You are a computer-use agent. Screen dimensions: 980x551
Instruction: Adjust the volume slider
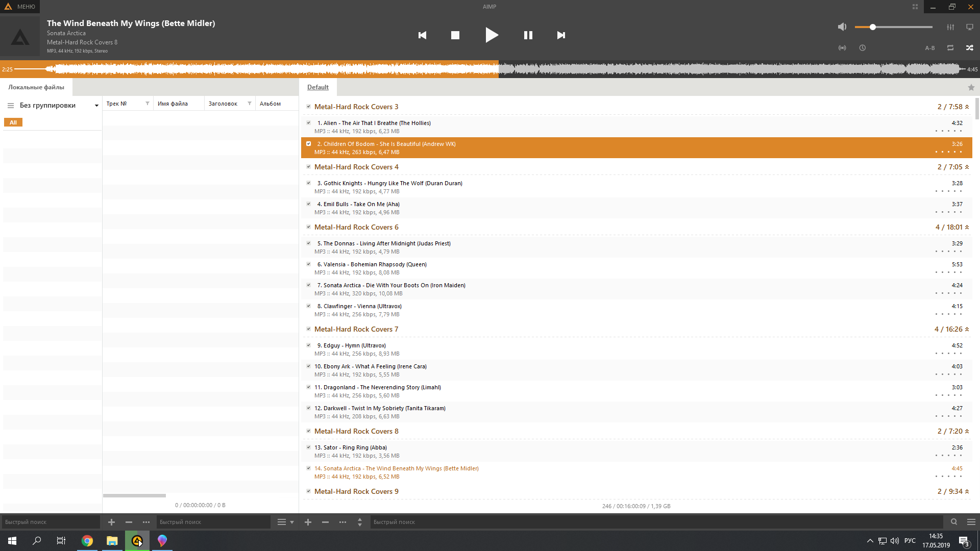click(x=894, y=27)
